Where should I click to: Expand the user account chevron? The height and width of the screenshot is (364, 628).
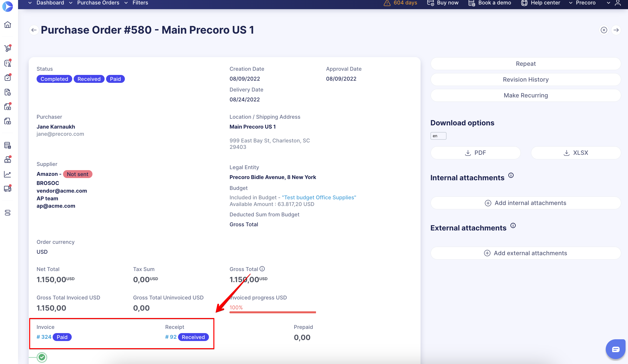pos(608,3)
